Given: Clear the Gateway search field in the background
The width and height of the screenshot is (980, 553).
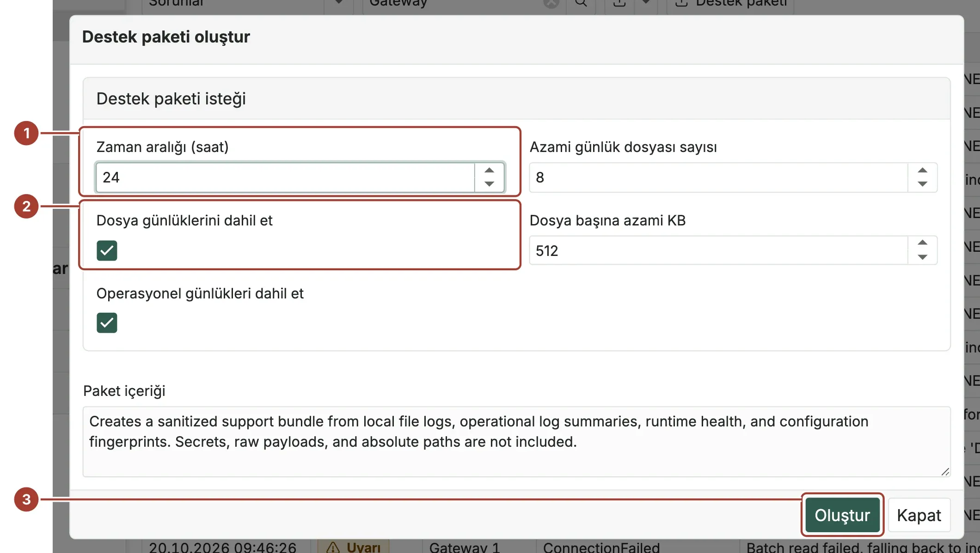Looking at the screenshot, I should click(x=551, y=4).
